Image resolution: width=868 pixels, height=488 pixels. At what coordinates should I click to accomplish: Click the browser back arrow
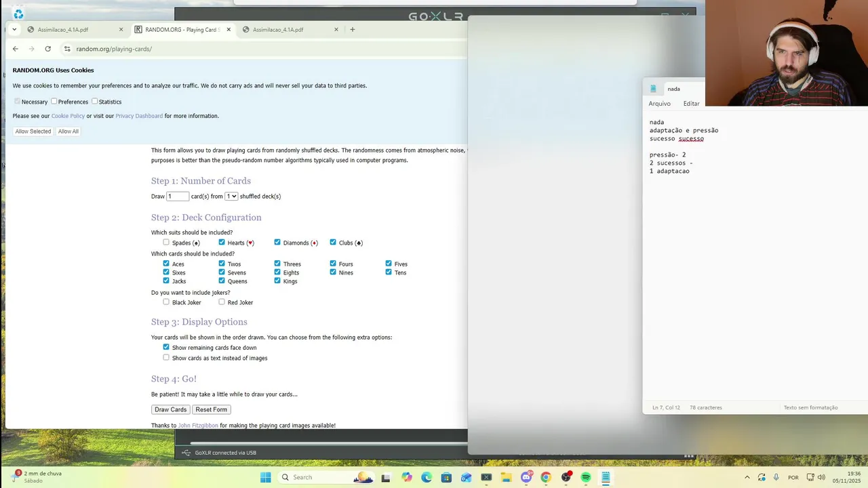point(16,49)
